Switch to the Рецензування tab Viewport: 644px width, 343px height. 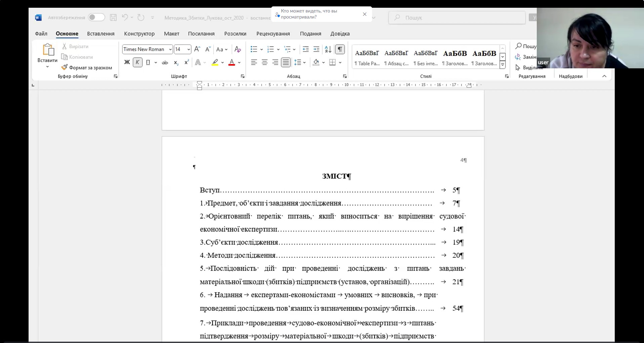tap(273, 34)
